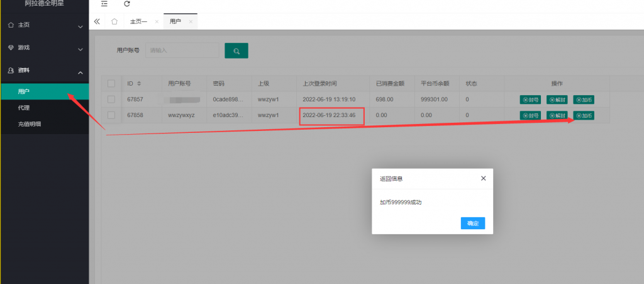Image resolution: width=644 pixels, height=284 pixels.
Task: Click the refresh icon in top bar
Action: [x=127, y=4]
